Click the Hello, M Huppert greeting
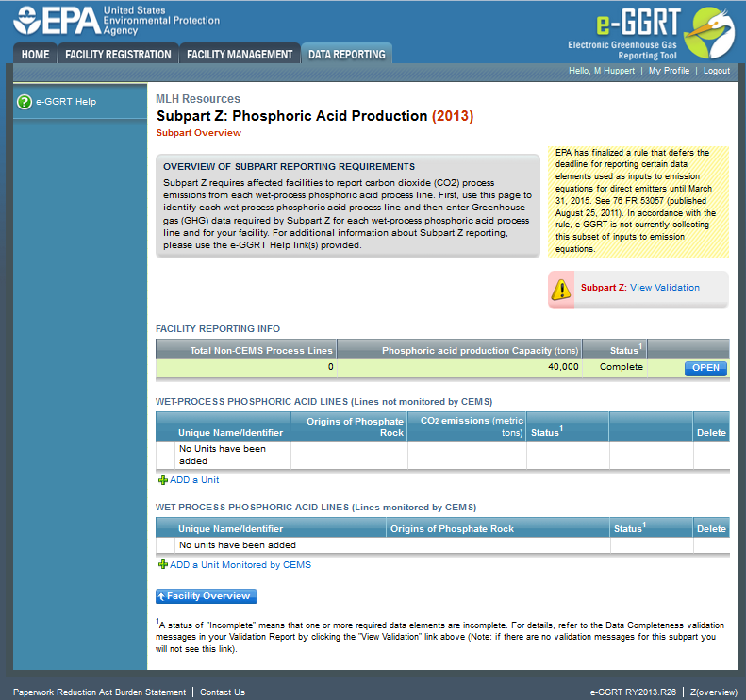Screen dimensions: 746x700 pos(602,71)
